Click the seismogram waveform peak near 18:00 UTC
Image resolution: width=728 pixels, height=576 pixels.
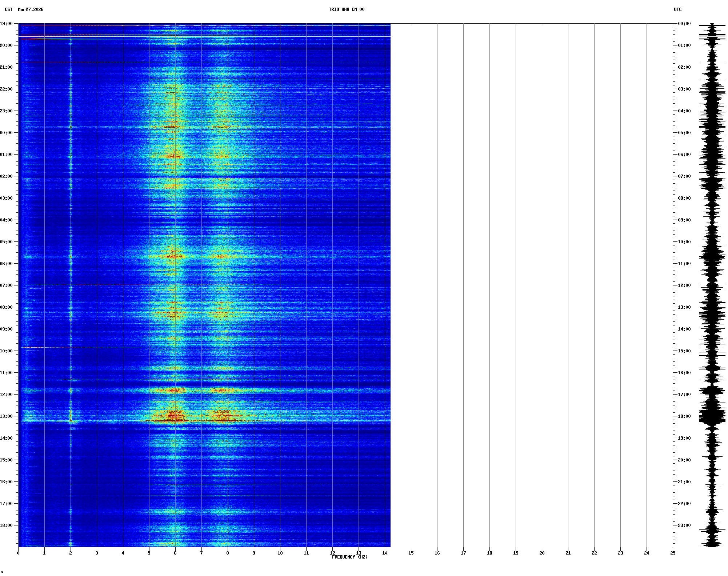tap(712, 417)
